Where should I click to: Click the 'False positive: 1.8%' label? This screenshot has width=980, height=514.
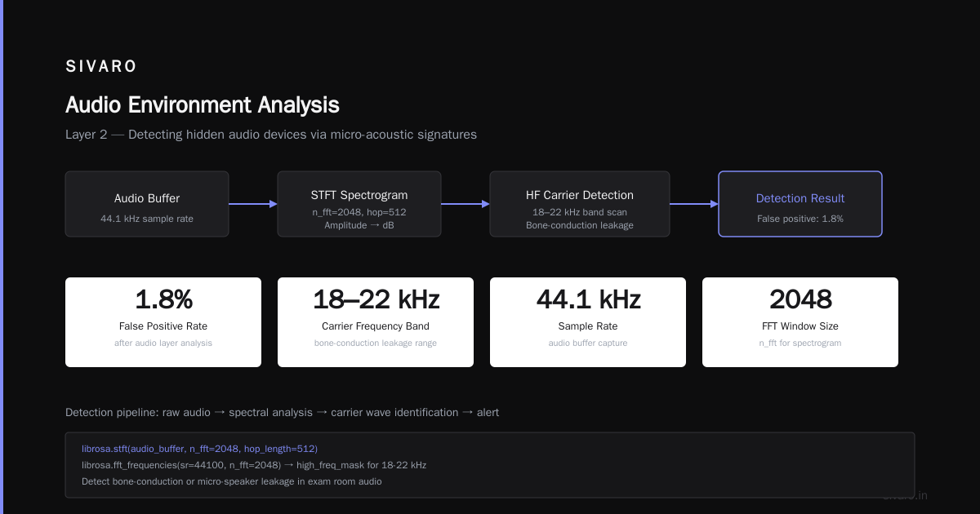tap(800, 219)
